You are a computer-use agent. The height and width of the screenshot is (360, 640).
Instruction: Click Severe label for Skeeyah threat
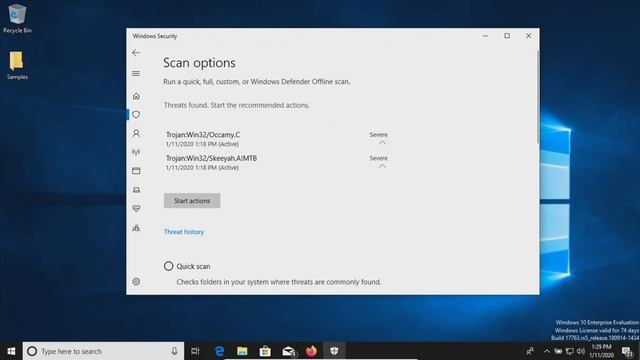tap(378, 158)
